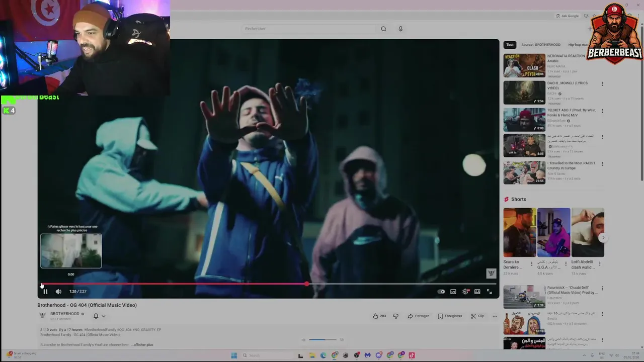This screenshot has height=362, width=644.
Task: Expand description with afficher plus
Action: (143, 345)
